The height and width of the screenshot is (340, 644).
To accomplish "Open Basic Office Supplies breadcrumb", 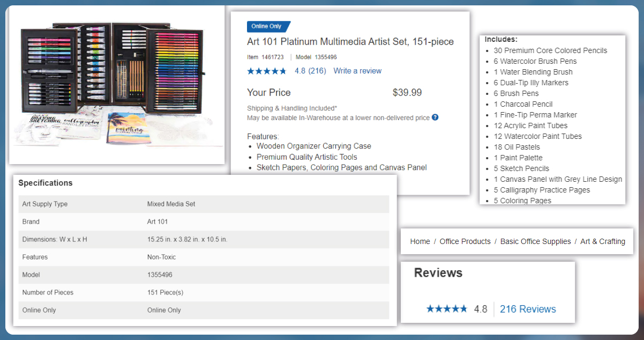I will [x=536, y=241].
